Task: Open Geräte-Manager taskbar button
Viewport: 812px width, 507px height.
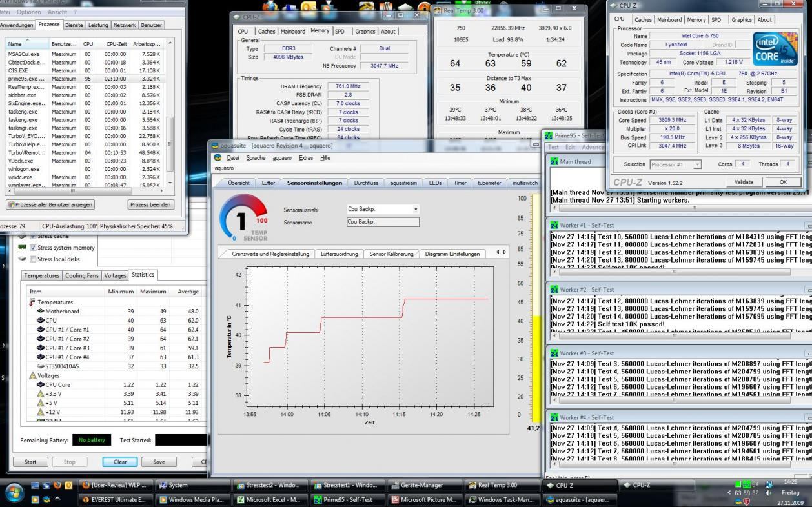Action: (x=425, y=485)
